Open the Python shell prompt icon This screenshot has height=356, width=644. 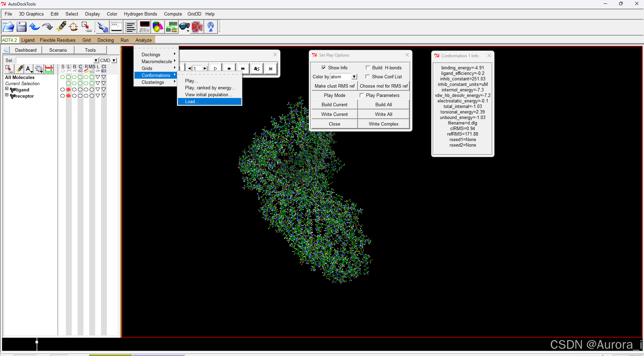click(x=116, y=27)
